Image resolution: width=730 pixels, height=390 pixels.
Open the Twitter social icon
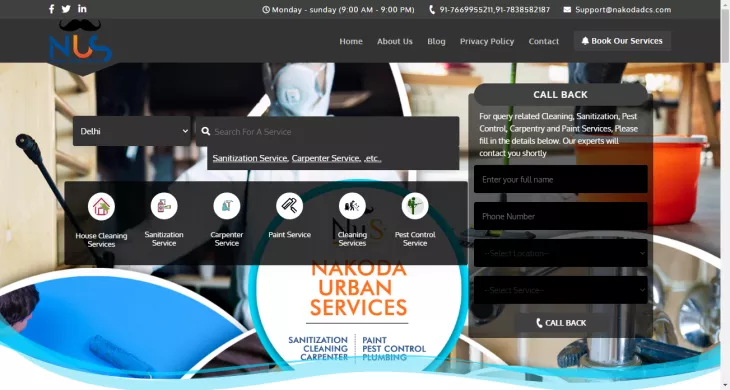point(66,9)
